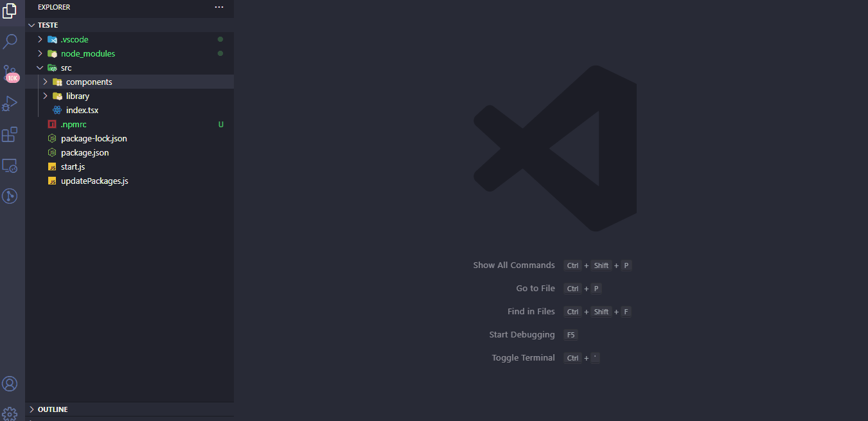Image resolution: width=868 pixels, height=421 pixels.
Task: Click the Find in Files hint
Action: 531,311
